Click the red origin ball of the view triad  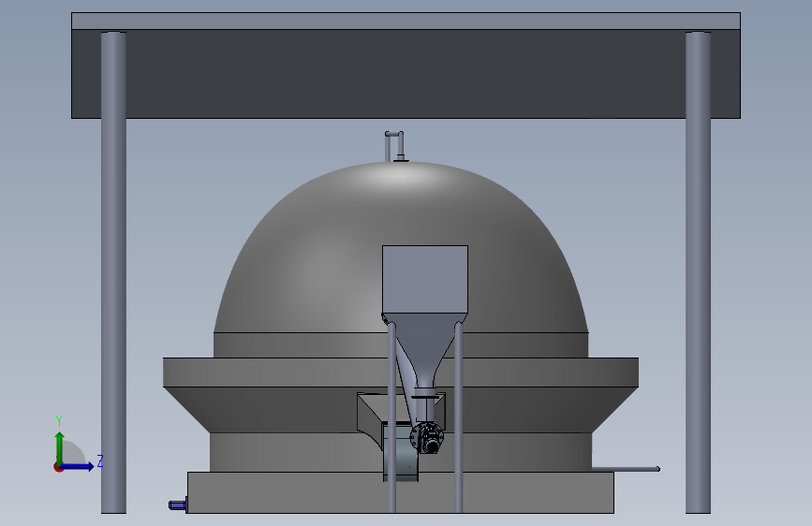58,467
